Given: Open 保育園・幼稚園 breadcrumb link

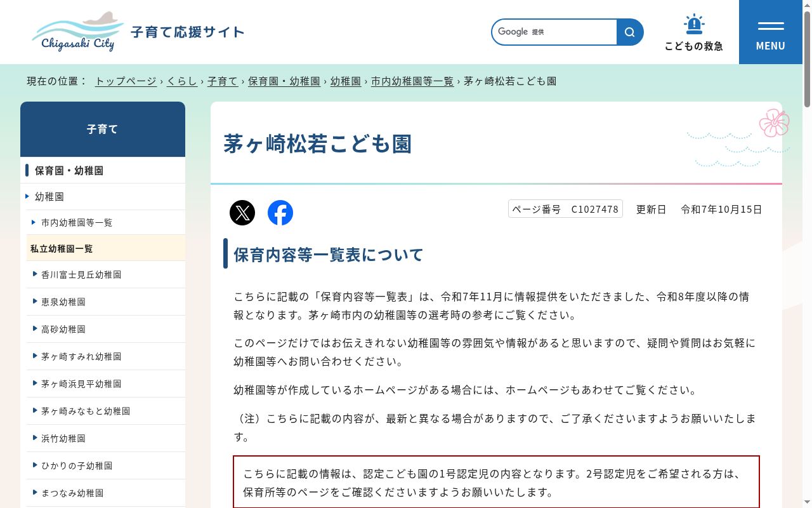Looking at the screenshot, I should [284, 81].
